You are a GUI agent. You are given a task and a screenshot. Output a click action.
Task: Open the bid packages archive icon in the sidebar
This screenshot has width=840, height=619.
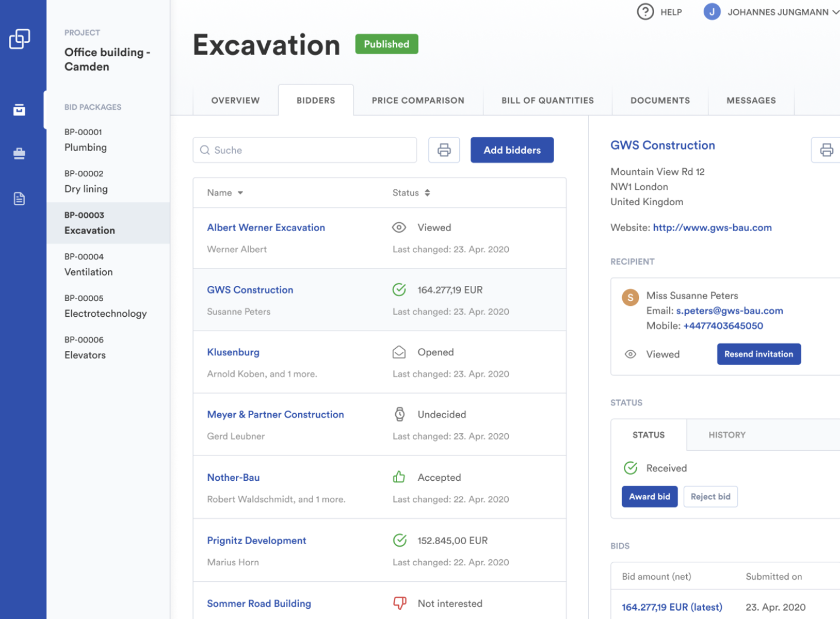pos(19,110)
